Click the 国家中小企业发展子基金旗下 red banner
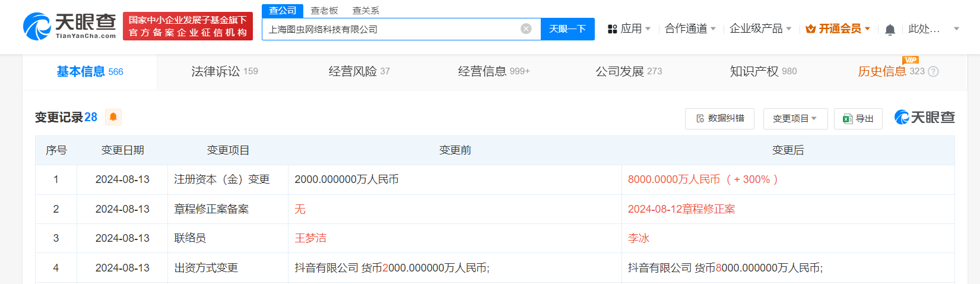 [x=188, y=26]
